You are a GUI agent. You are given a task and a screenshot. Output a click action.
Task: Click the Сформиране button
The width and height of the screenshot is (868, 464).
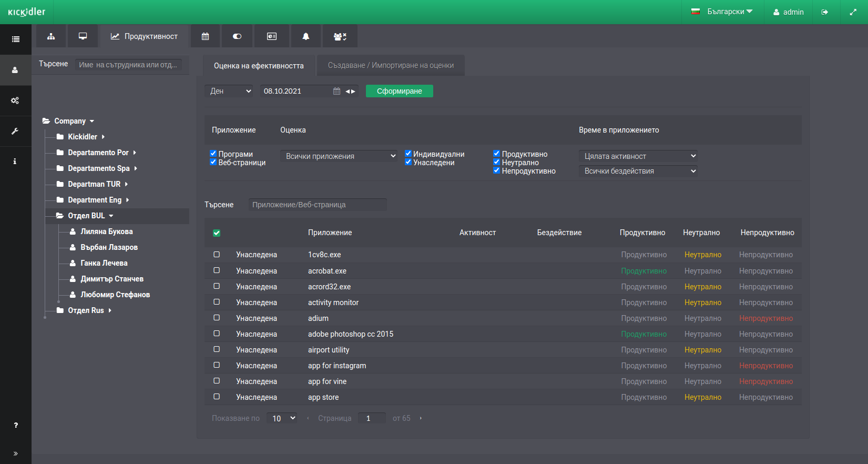(400, 91)
